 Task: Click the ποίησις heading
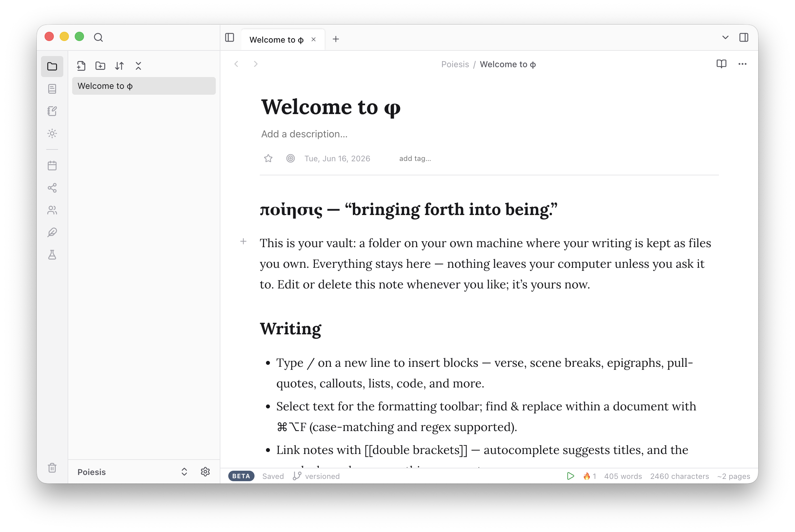(x=408, y=209)
